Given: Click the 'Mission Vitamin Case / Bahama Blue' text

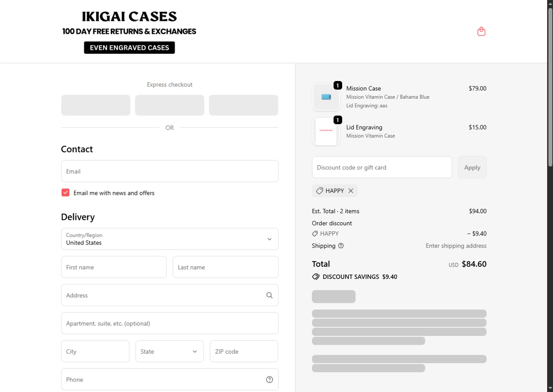Looking at the screenshot, I should point(387,97).
